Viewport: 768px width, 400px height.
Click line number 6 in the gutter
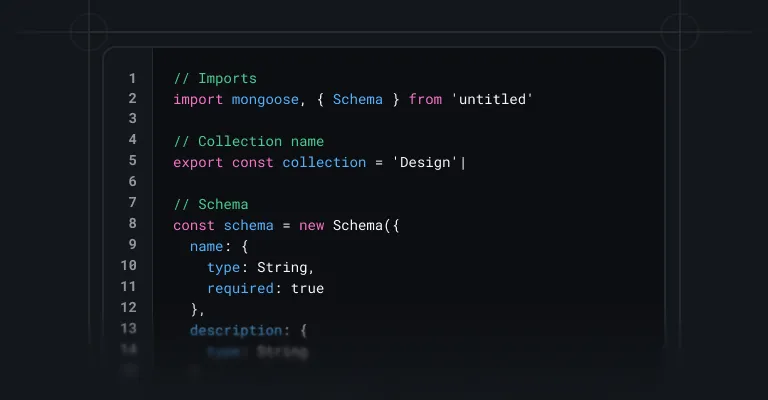click(132, 182)
